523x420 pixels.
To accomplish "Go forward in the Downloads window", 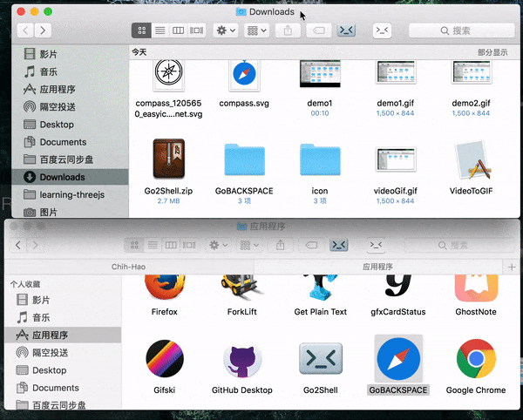I will tap(43, 30).
